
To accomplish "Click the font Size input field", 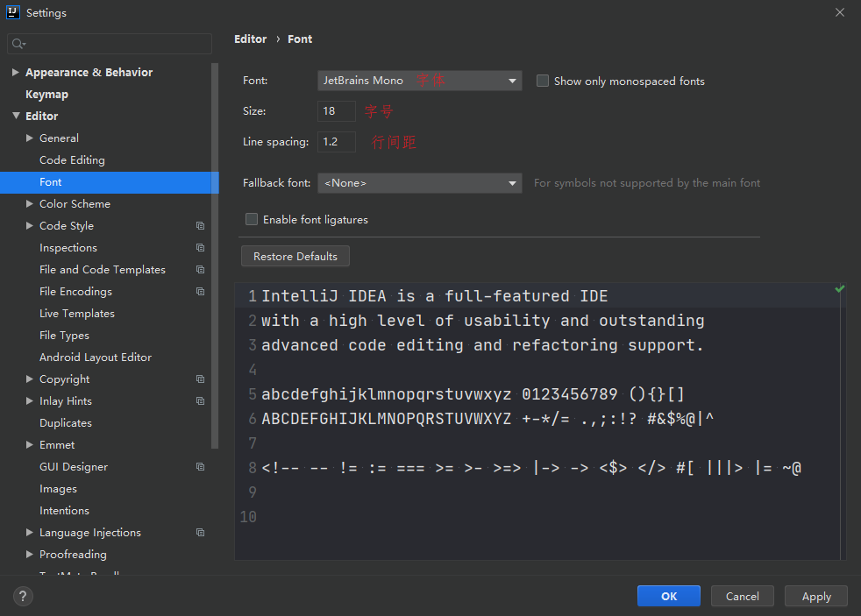I will [x=336, y=111].
